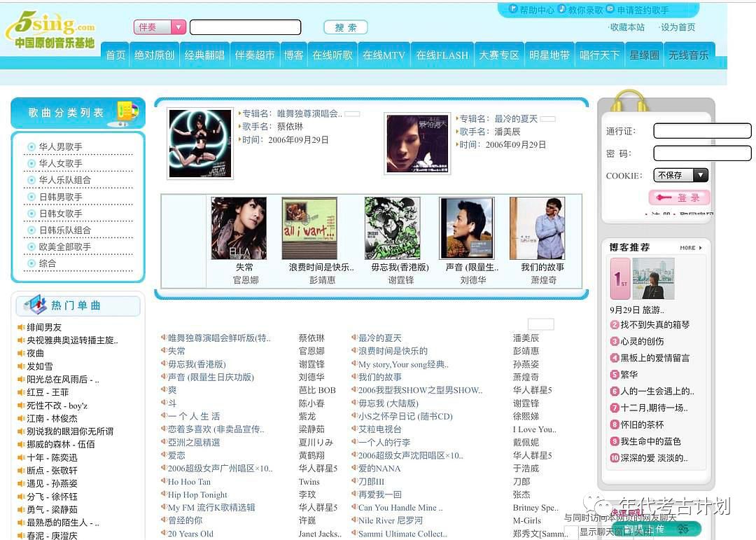Switch to the 伴奏超市 navigation tab
756x540 pixels.
coord(255,55)
